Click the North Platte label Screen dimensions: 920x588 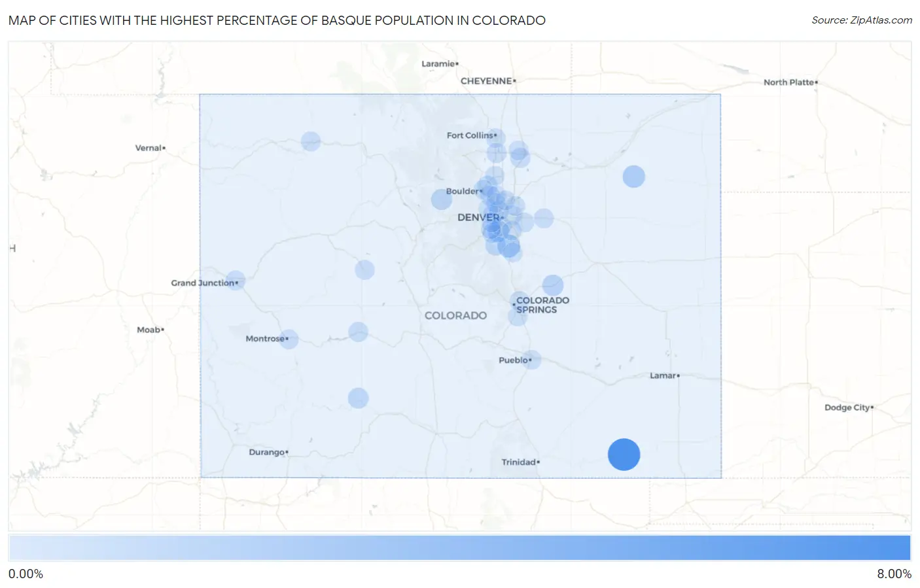(x=788, y=82)
